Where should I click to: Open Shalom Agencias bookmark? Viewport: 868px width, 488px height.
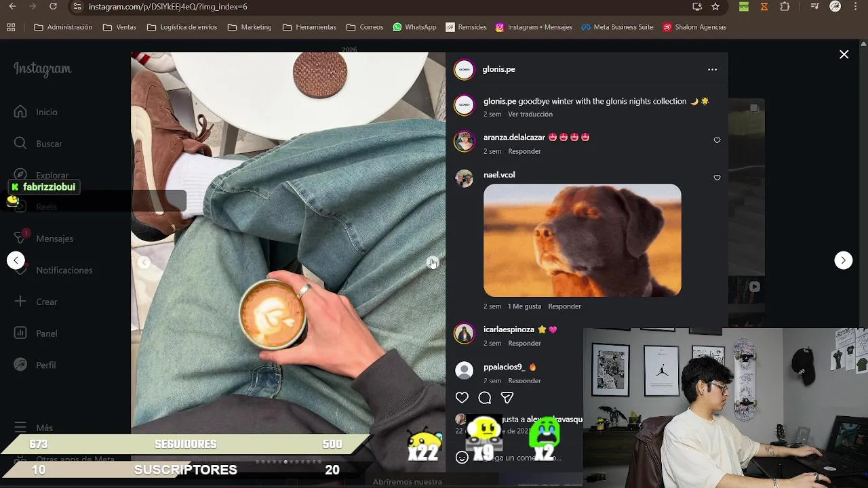(x=694, y=27)
